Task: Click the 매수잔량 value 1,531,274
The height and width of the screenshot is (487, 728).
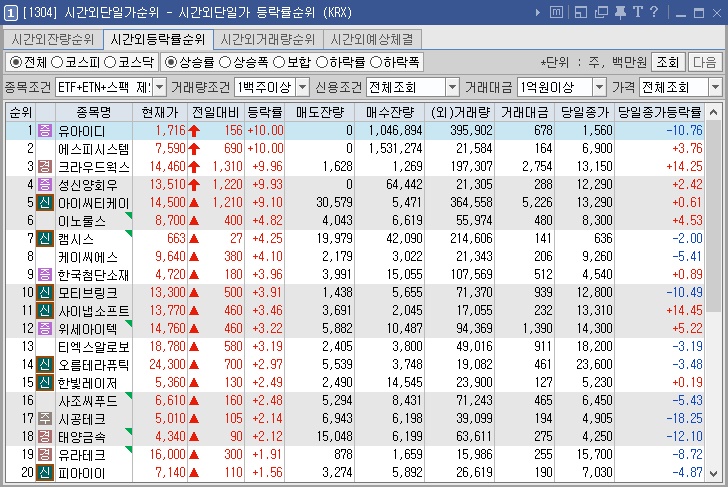Action: pyautogui.click(x=395, y=149)
